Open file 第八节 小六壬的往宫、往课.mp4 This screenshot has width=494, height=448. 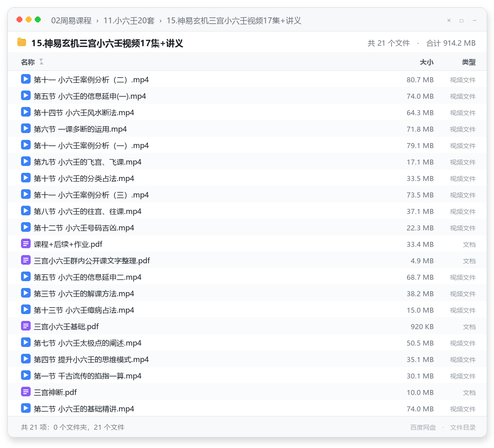pos(87,211)
